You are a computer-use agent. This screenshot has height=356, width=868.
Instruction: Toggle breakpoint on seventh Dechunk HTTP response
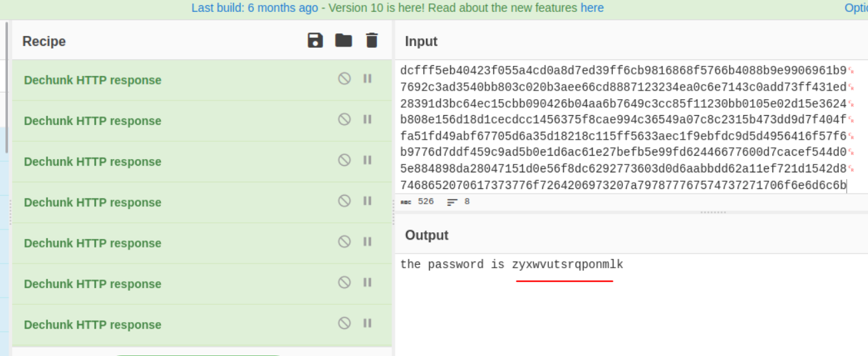tap(367, 323)
